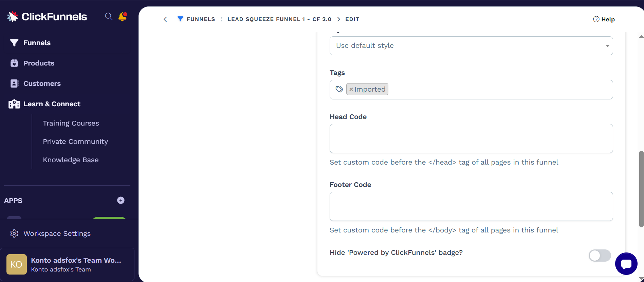This screenshot has width=644, height=282.
Task: Open Funnels in the sidebar
Action: [x=37, y=43]
